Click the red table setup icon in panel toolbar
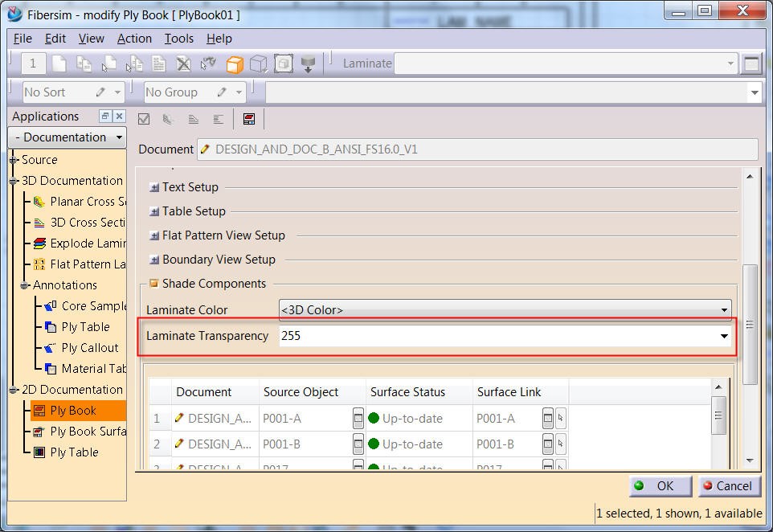 tap(248, 118)
